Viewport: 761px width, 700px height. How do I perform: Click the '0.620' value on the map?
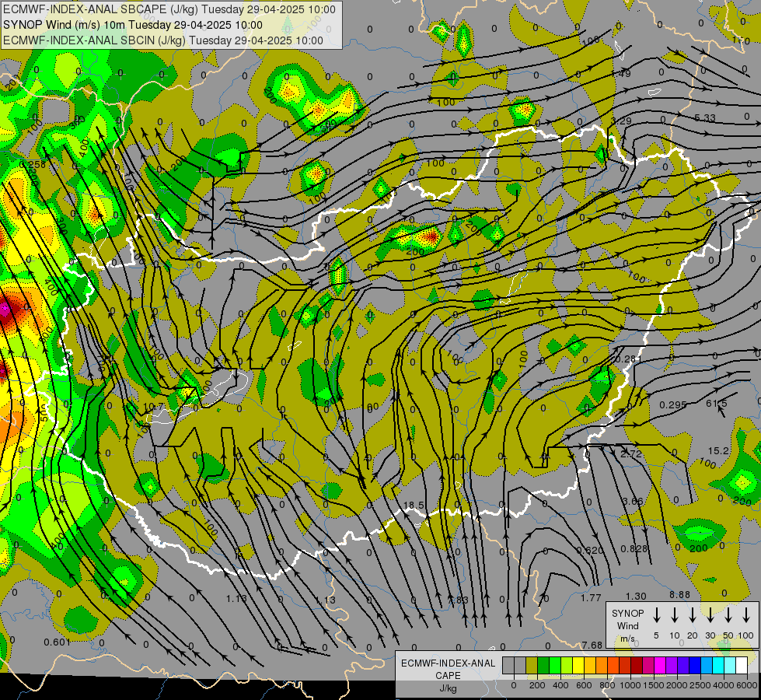pyautogui.click(x=590, y=550)
